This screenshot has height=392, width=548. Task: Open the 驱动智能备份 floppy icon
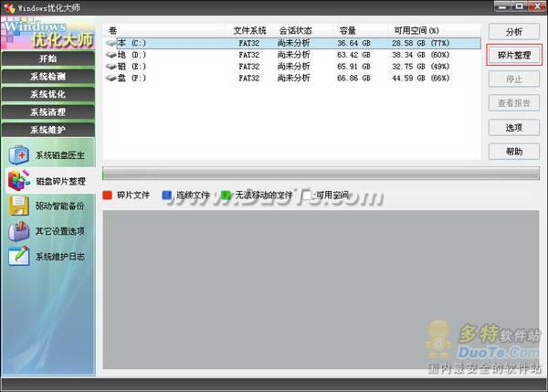(19, 206)
